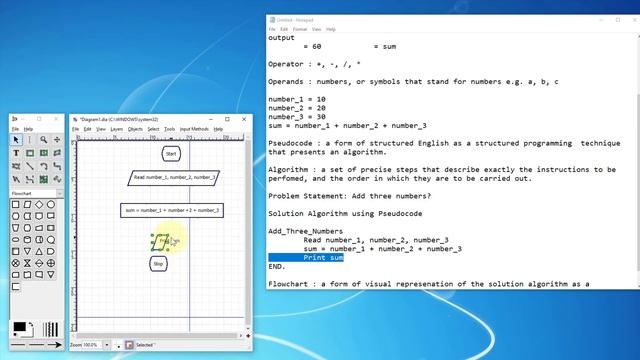640x360 pixels.
Task: Click 'Problem Statement: Add three numbers?' line
Action: 349,196
